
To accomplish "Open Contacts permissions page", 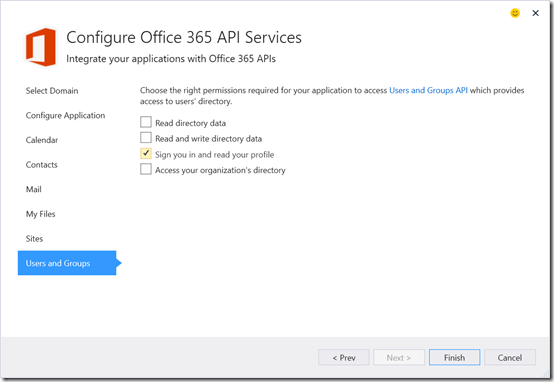I will pyautogui.click(x=41, y=165).
